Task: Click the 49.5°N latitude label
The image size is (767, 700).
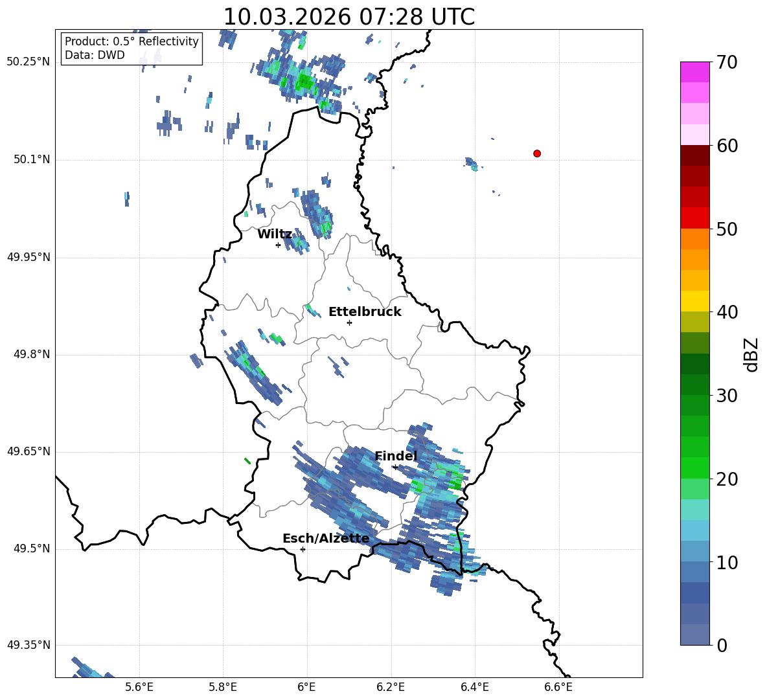Action: tap(32, 548)
